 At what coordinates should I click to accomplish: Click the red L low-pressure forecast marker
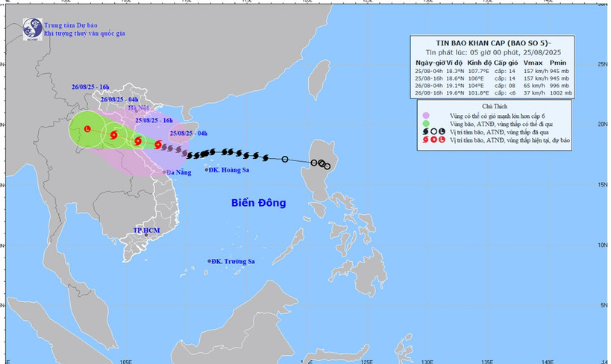(x=88, y=128)
